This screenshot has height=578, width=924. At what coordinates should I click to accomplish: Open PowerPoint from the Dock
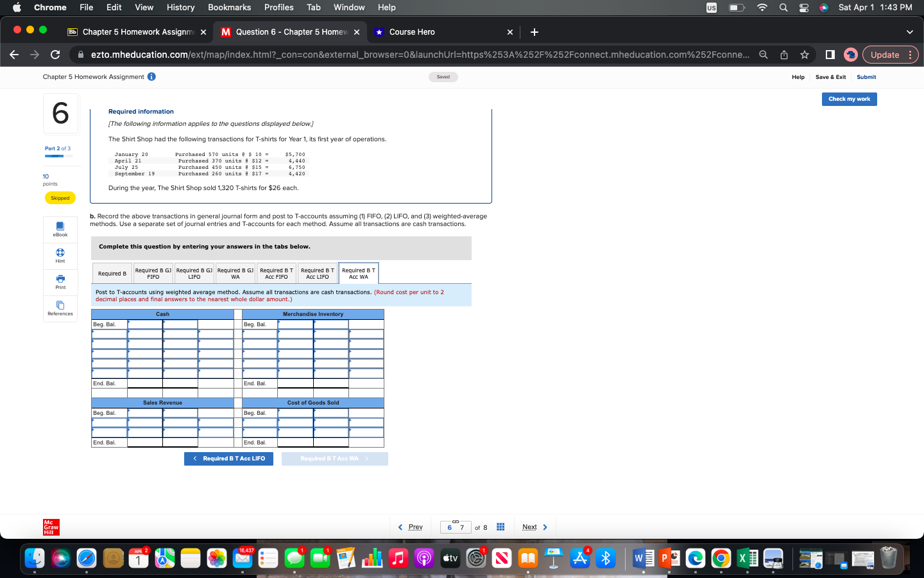[669, 558]
